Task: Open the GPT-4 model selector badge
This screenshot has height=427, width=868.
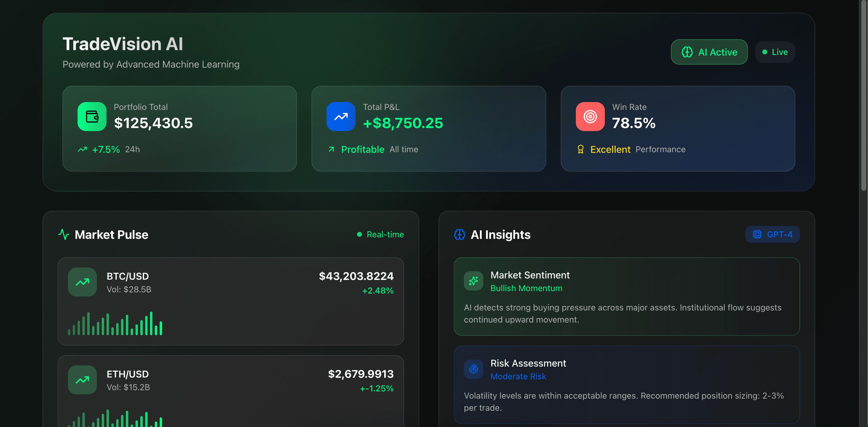Action: [772, 234]
